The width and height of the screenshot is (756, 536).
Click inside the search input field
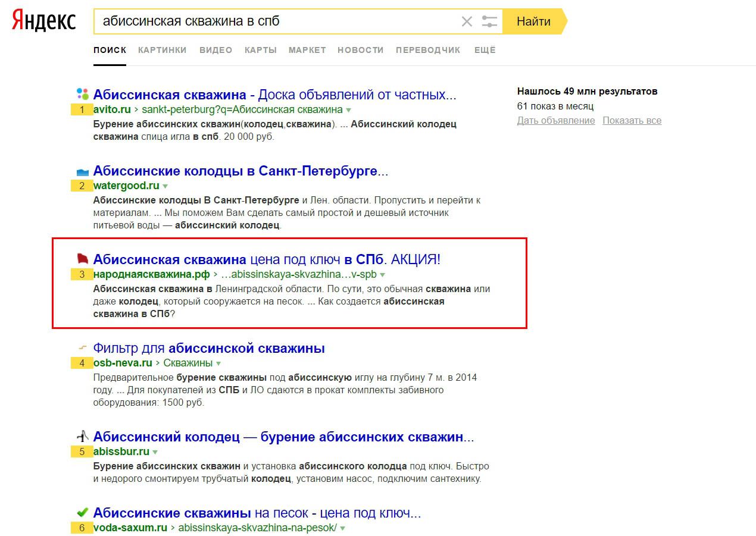(274, 22)
